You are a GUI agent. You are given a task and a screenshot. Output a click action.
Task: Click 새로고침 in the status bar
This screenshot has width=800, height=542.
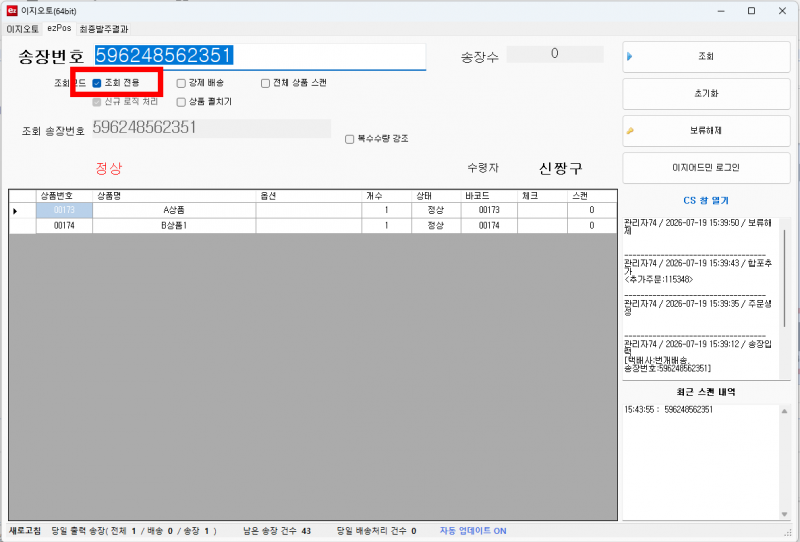point(25,531)
